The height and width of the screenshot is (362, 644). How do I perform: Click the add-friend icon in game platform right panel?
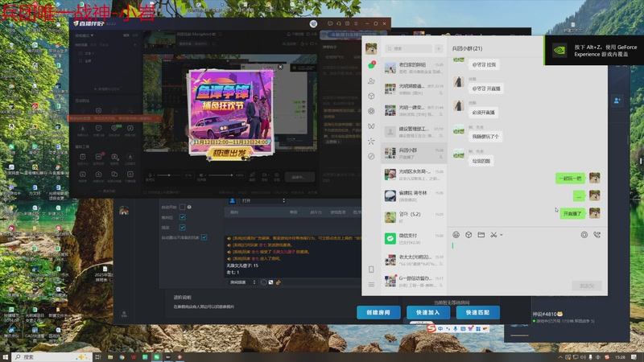tap(617, 101)
